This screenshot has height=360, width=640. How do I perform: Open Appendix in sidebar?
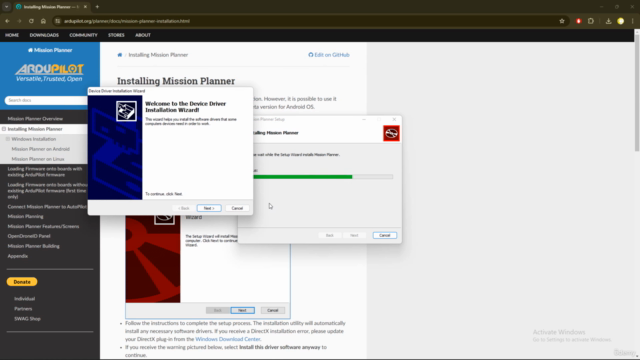pyautogui.click(x=18, y=256)
